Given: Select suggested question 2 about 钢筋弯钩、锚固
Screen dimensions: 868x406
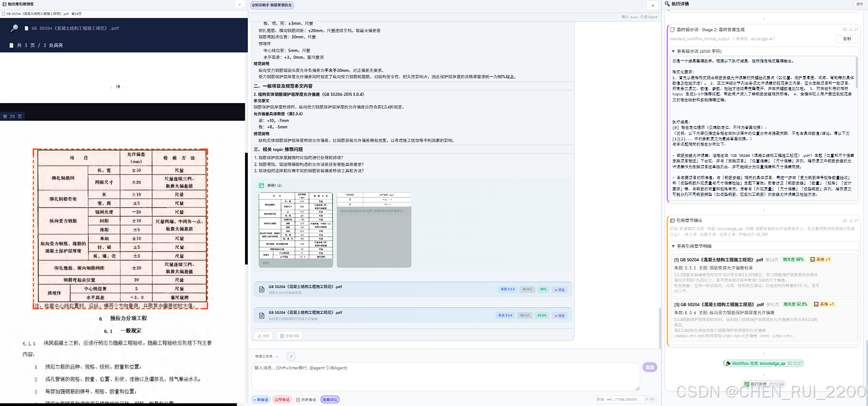Looking at the screenshot, I should [309, 165].
